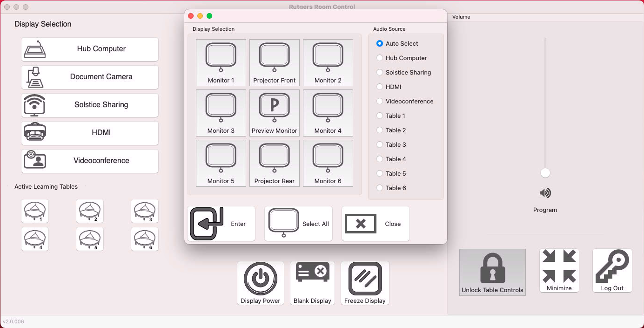
Task: Minimize the control interface
Action: pos(559,270)
